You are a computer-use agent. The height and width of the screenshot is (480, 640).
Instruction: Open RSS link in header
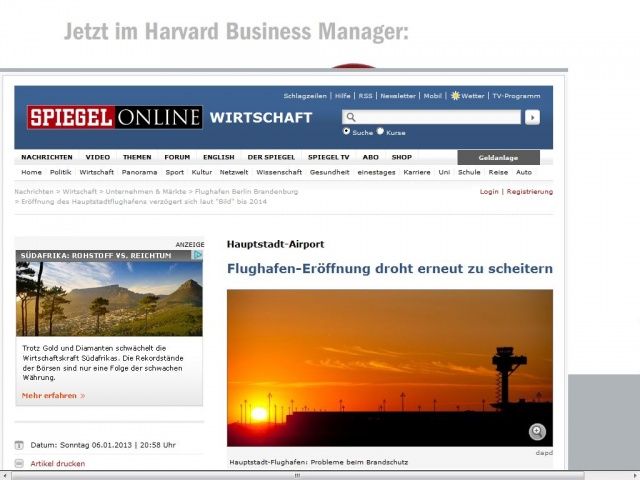click(365, 96)
